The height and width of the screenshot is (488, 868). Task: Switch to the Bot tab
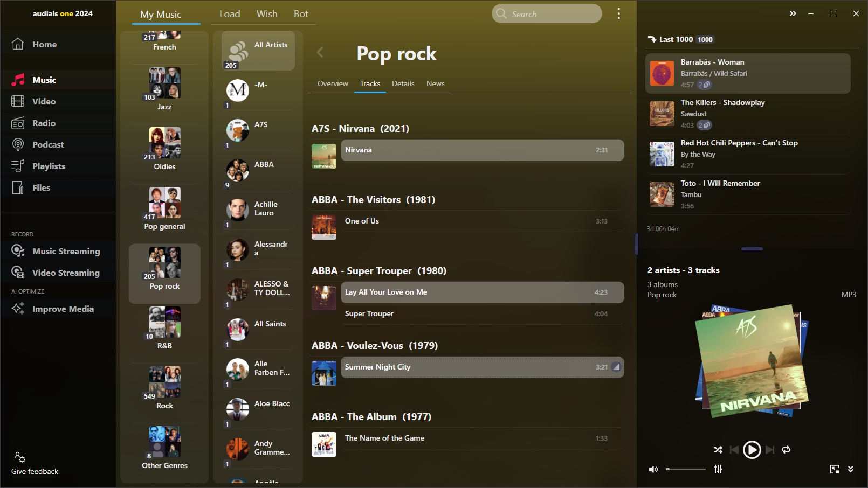[x=301, y=14]
